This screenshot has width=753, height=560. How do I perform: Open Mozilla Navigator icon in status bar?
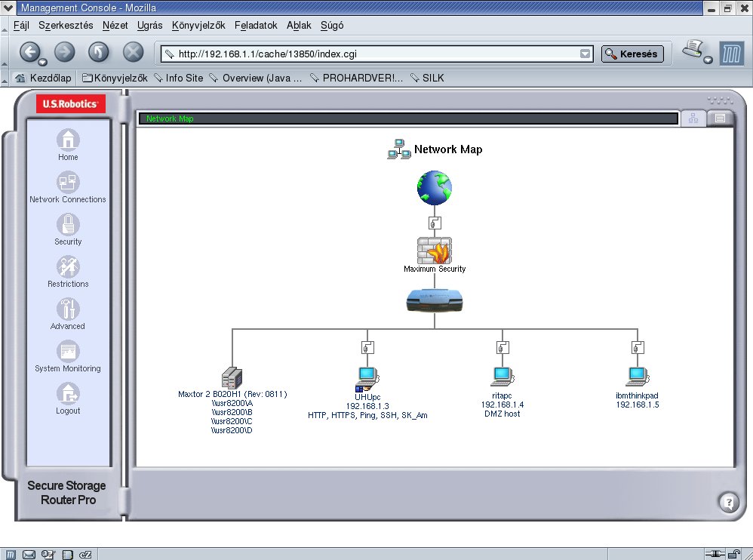point(11,554)
